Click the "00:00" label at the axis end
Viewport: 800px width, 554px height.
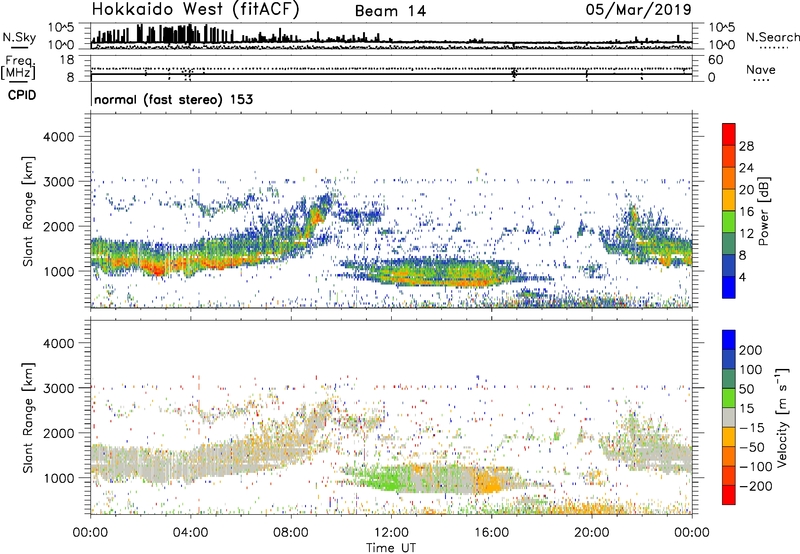pos(692,533)
